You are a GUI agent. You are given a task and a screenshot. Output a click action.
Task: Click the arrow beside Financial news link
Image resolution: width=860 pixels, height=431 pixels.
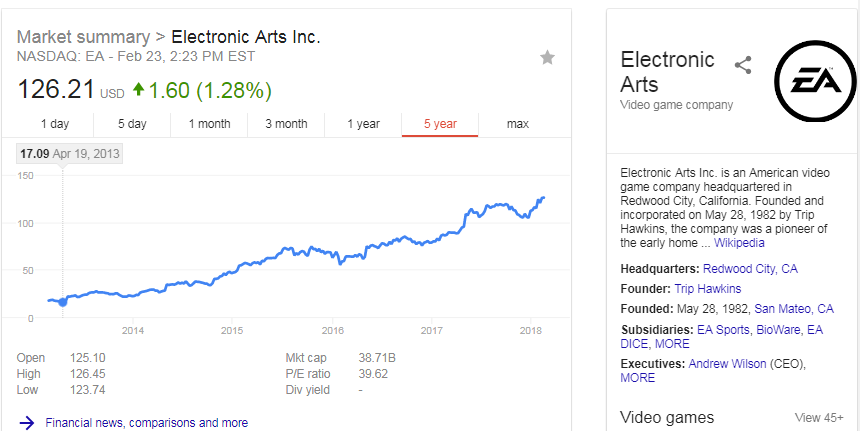click(x=26, y=423)
